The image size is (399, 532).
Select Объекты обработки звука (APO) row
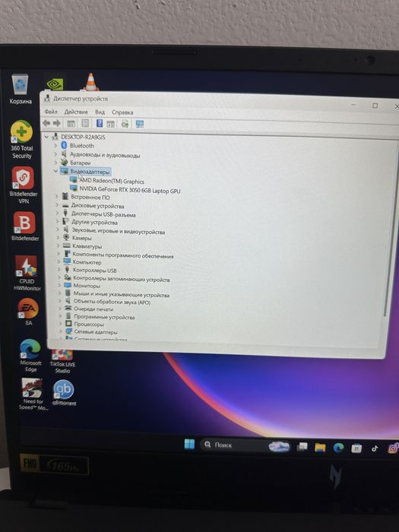pos(112,302)
